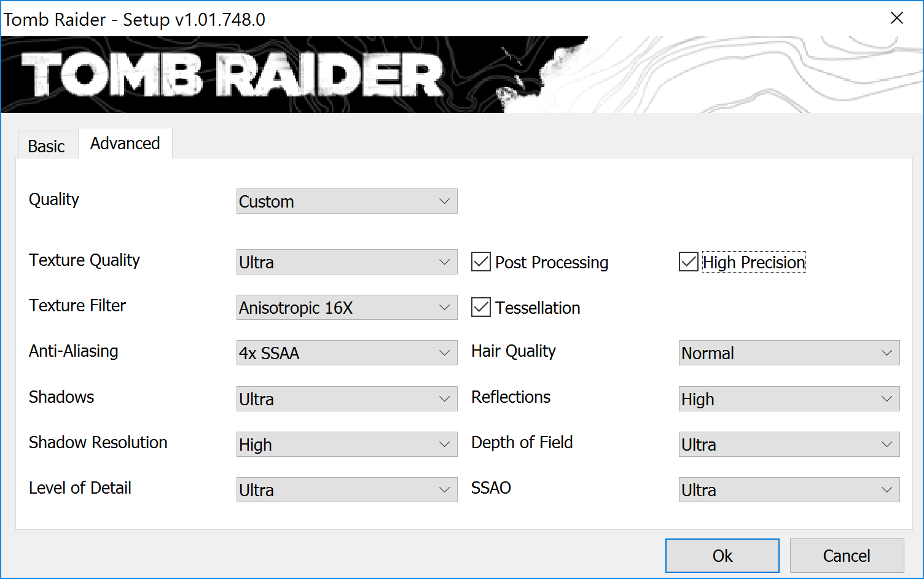Expand the Shadow Resolution dropdown
The image size is (924, 579).
[346, 445]
